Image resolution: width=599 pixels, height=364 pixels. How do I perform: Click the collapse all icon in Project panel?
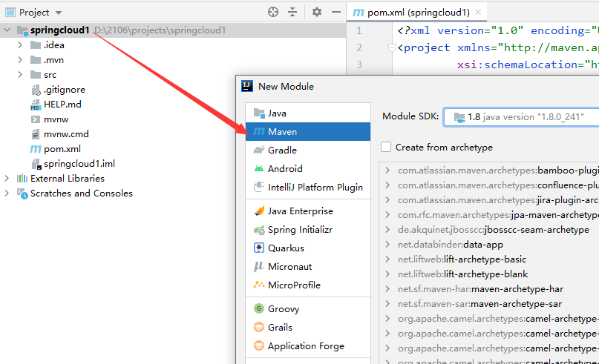[292, 12]
